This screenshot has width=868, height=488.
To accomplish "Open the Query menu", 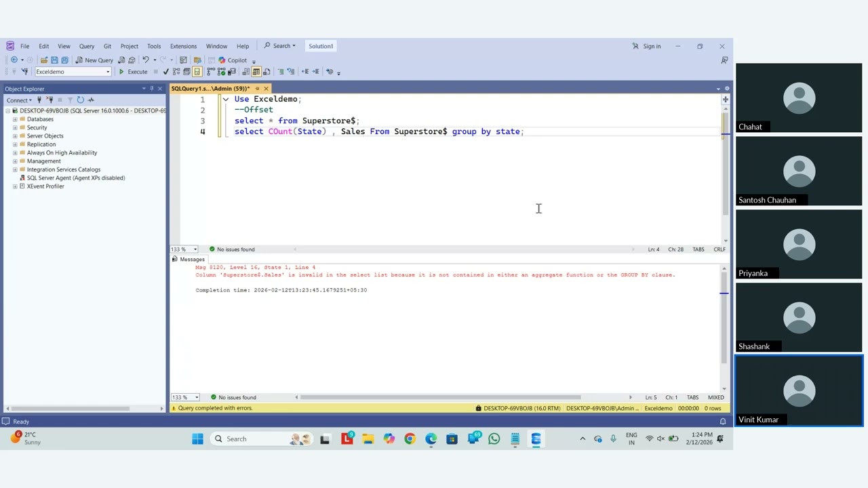I will pos(87,46).
